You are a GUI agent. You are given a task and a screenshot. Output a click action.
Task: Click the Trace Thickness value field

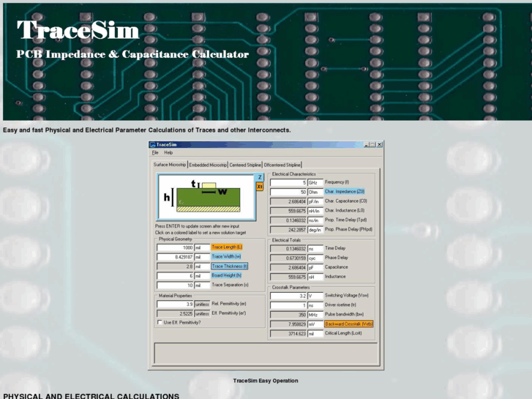click(x=175, y=266)
